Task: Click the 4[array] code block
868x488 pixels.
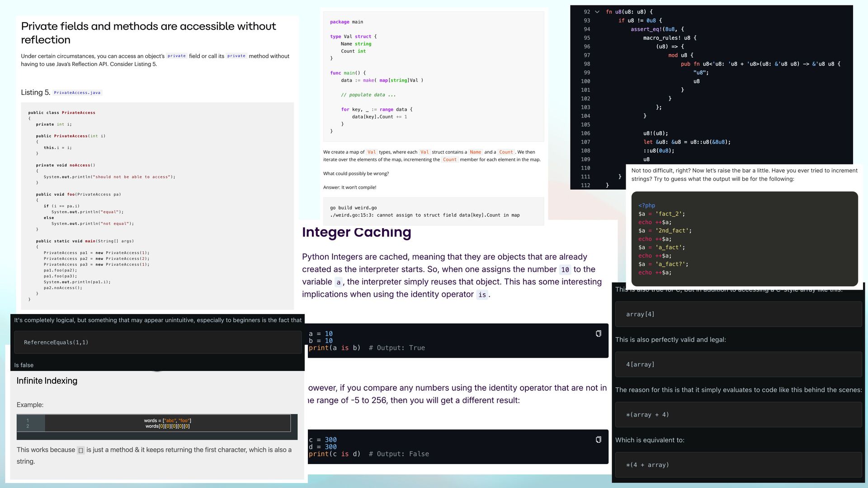Action: point(738,365)
